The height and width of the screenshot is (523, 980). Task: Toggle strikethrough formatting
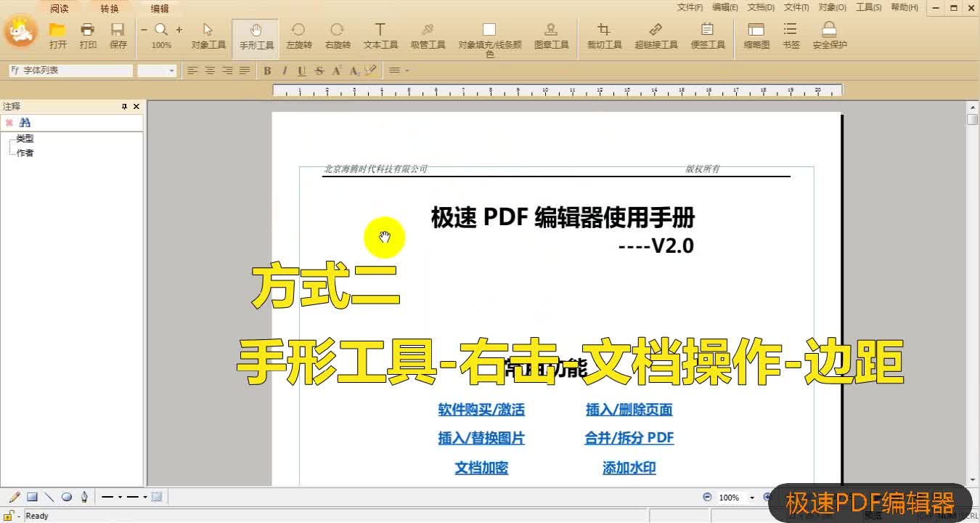pos(319,70)
